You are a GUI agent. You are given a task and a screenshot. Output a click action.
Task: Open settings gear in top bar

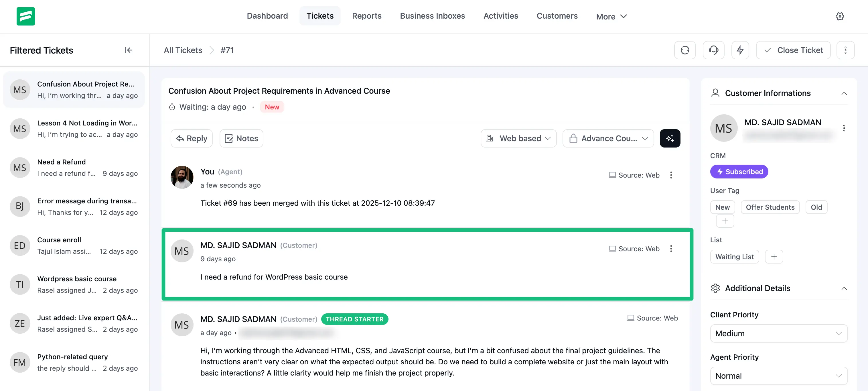coord(840,16)
